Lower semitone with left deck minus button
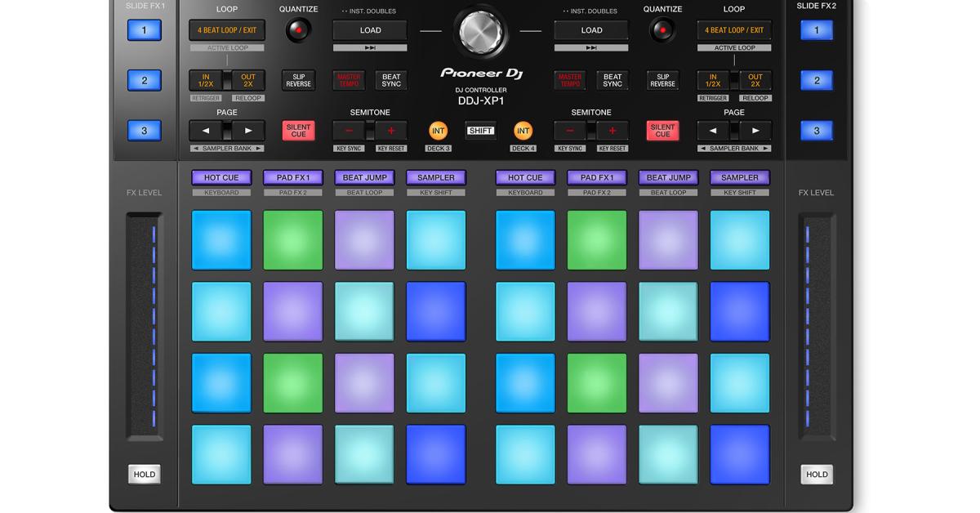The image size is (980, 513). pos(349,131)
